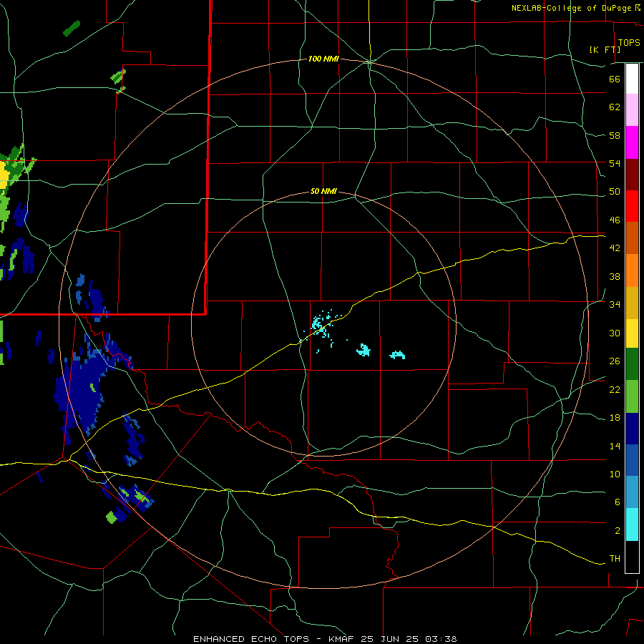Image resolution: width=644 pixels, height=644 pixels.
Task: Click the '66' legend value
Action: 615,79
